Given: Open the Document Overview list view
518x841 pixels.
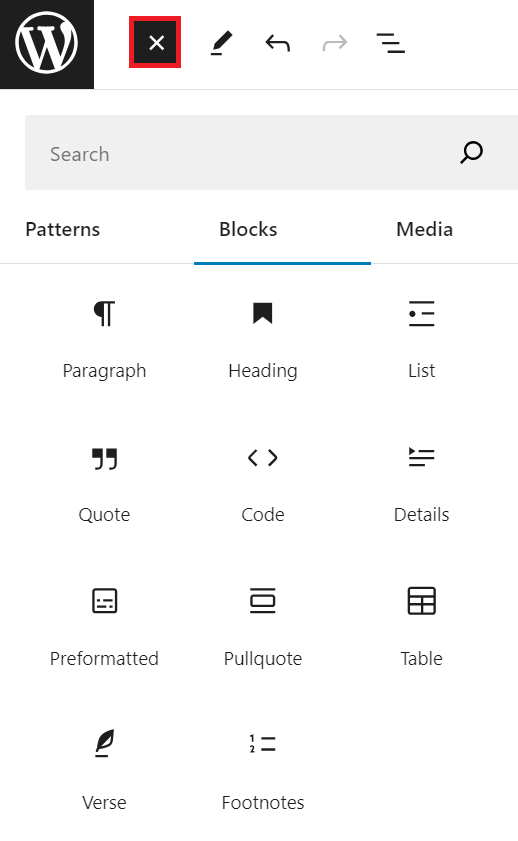Looking at the screenshot, I should [x=391, y=43].
